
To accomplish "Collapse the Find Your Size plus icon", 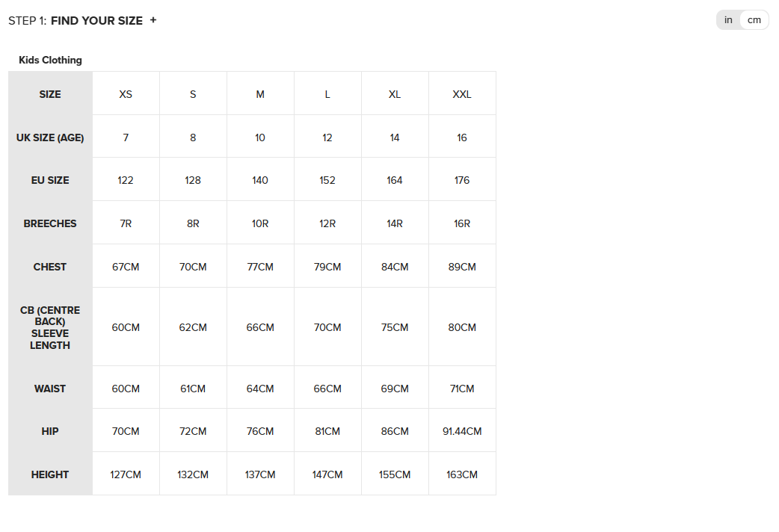I will [x=153, y=20].
